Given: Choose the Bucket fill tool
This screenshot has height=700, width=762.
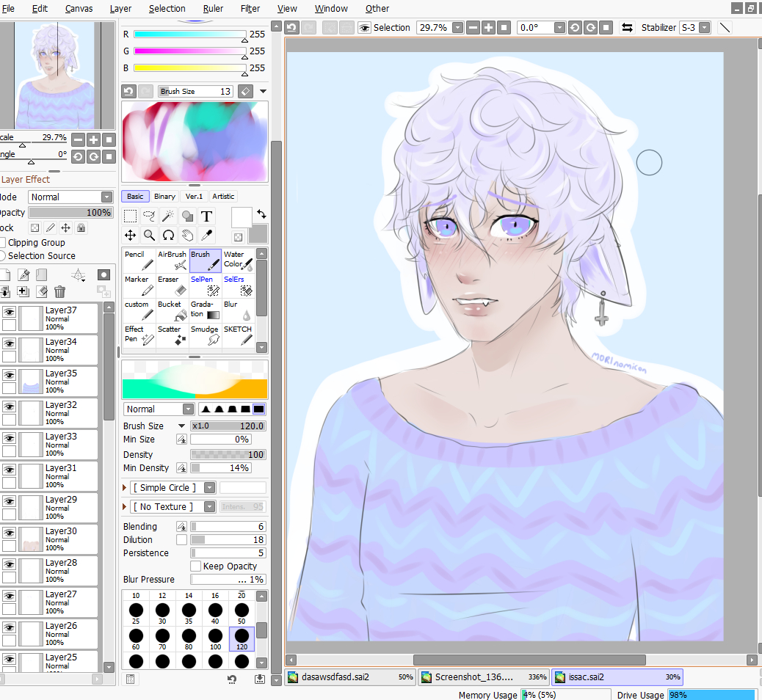Looking at the screenshot, I should 173,310.
